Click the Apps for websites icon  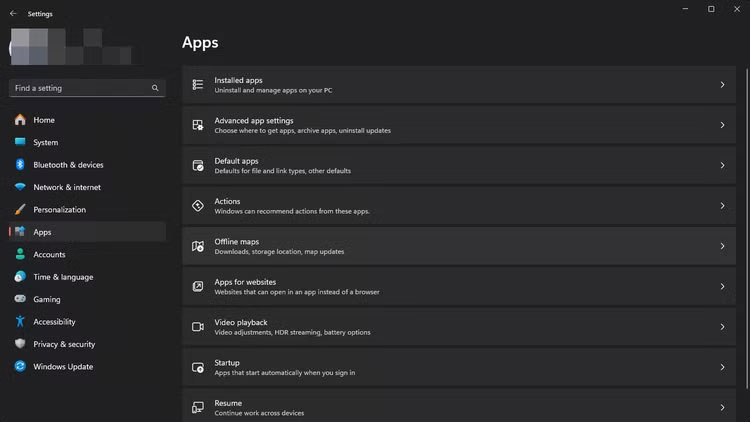[198, 287]
